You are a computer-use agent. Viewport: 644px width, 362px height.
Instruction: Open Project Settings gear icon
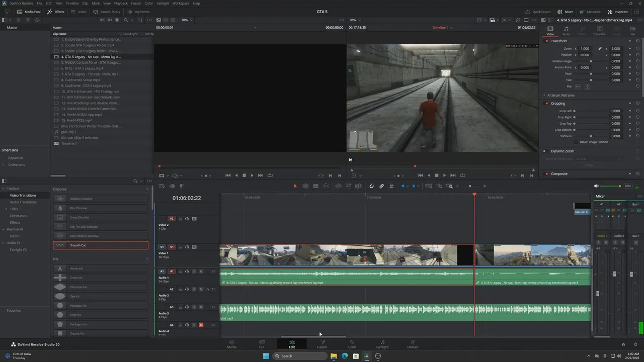[x=635, y=344]
